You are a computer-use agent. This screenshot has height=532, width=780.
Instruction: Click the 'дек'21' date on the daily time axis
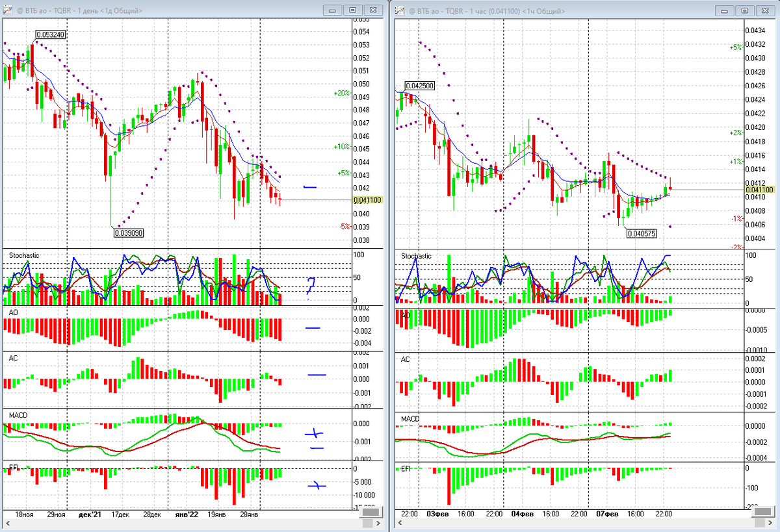[x=90, y=514]
